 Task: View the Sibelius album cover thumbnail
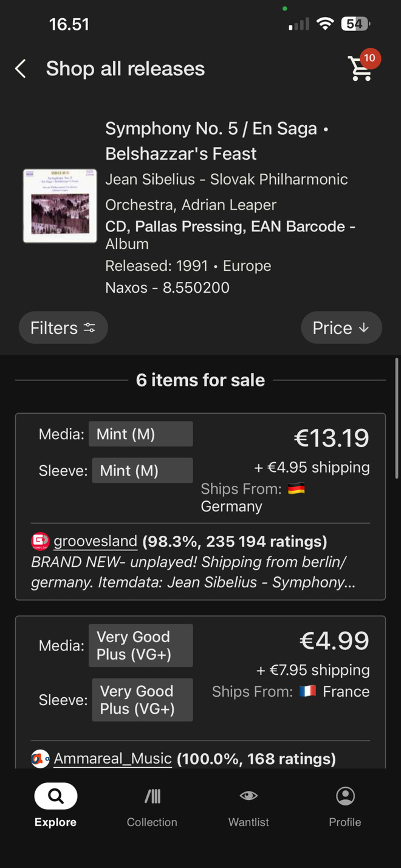coord(60,206)
